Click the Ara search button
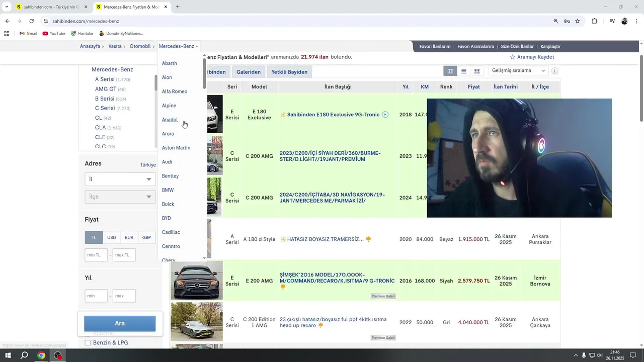Screen dimensions: 644x362 120,323
